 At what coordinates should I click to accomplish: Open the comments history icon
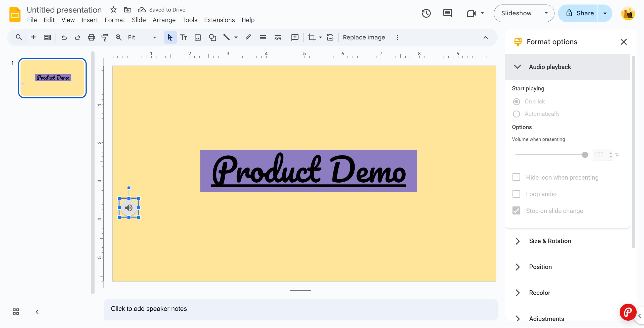tap(447, 13)
